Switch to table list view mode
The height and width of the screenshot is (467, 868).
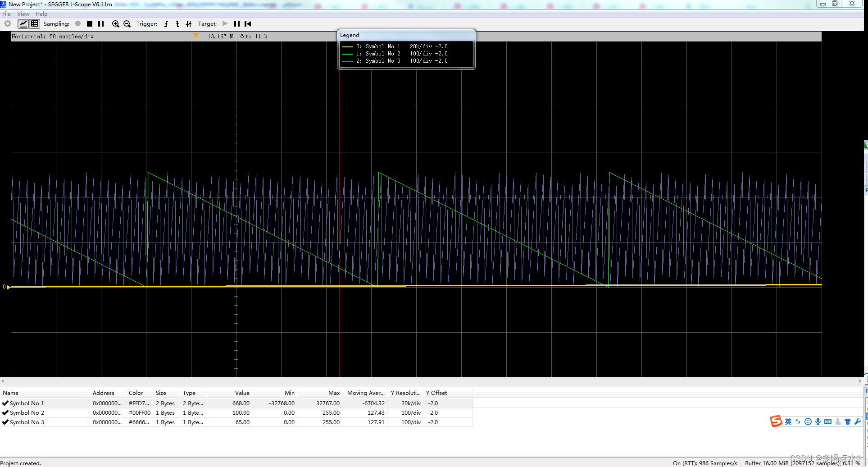pyautogui.click(x=35, y=24)
